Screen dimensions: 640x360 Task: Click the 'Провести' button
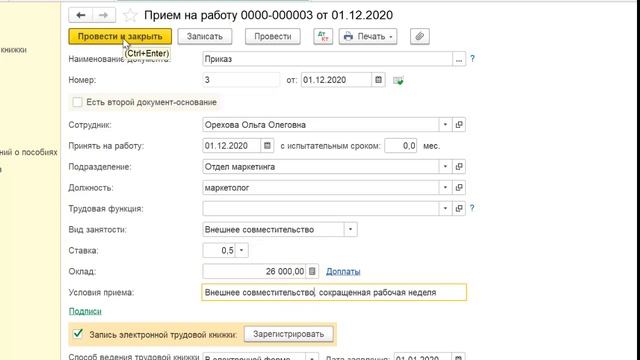(x=273, y=36)
